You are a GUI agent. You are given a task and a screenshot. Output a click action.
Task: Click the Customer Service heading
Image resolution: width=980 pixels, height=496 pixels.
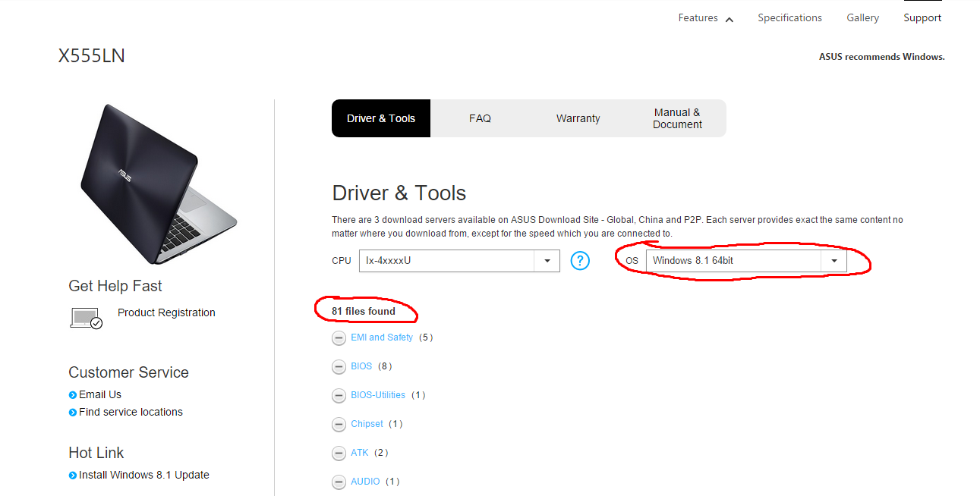tap(128, 372)
